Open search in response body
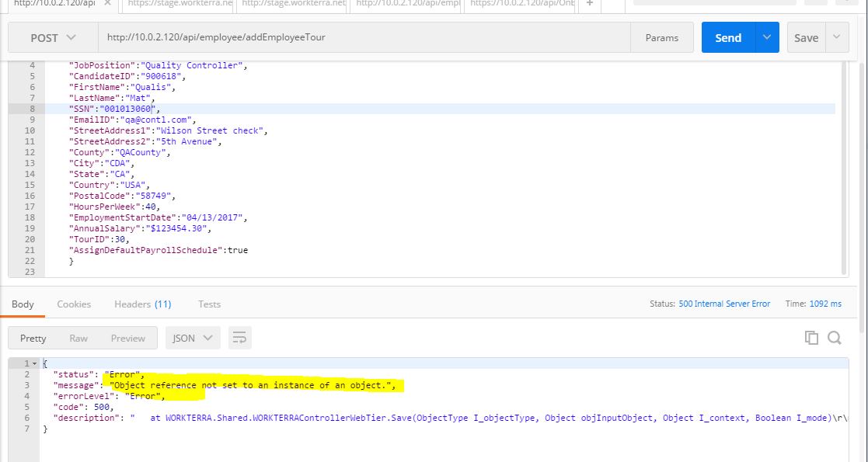 (x=835, y=338)
